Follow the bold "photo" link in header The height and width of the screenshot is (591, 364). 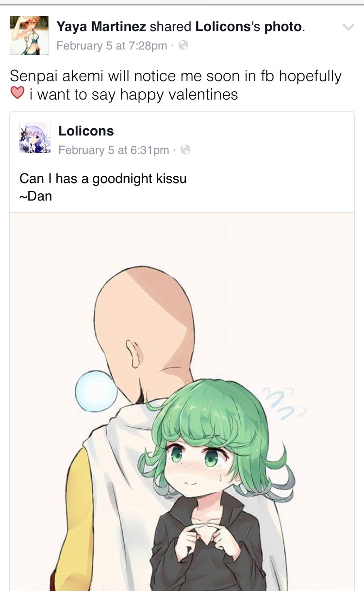pos(283,27)
